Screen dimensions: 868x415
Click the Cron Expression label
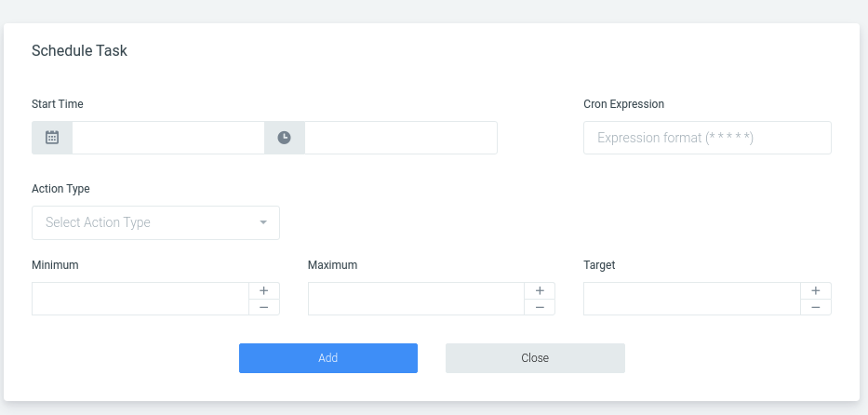pos(624,104)
